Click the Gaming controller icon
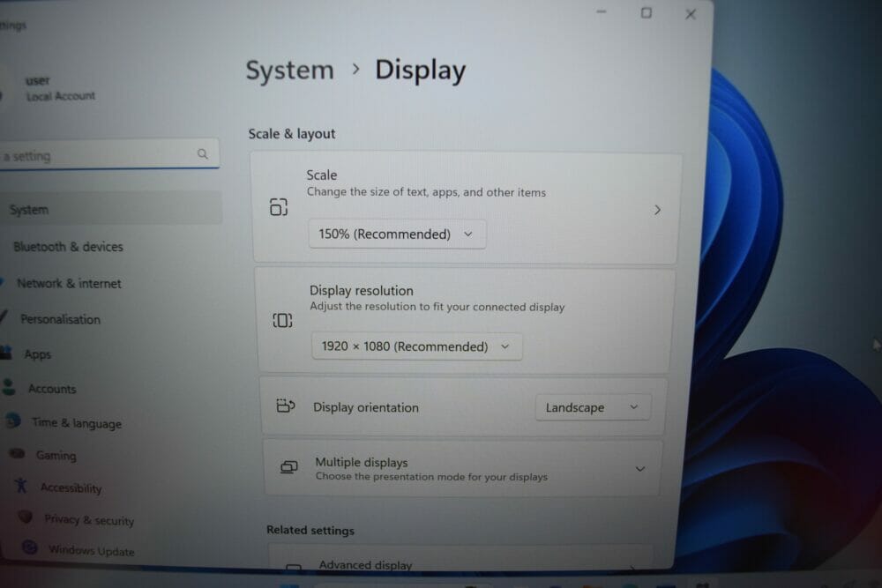The height and width of the screenshot is (588, 882). [17, 453]
